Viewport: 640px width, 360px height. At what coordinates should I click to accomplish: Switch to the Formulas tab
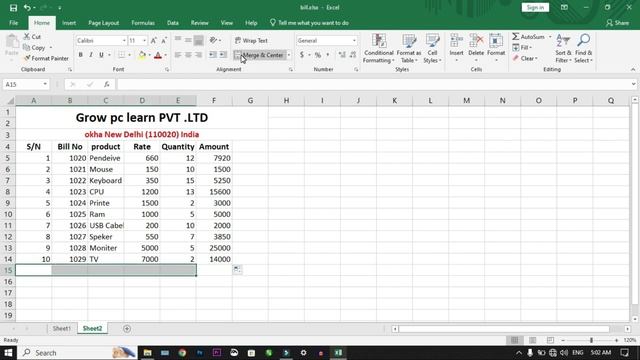143,23
